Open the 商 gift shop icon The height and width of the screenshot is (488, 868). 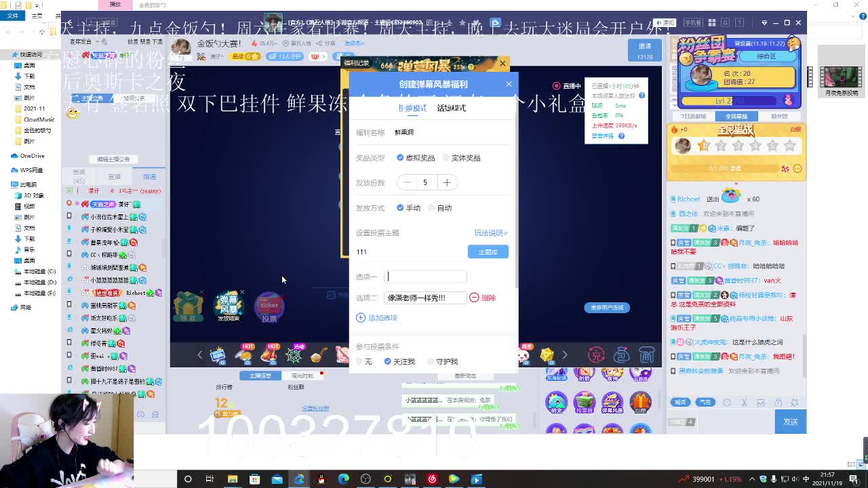(646, 354)
